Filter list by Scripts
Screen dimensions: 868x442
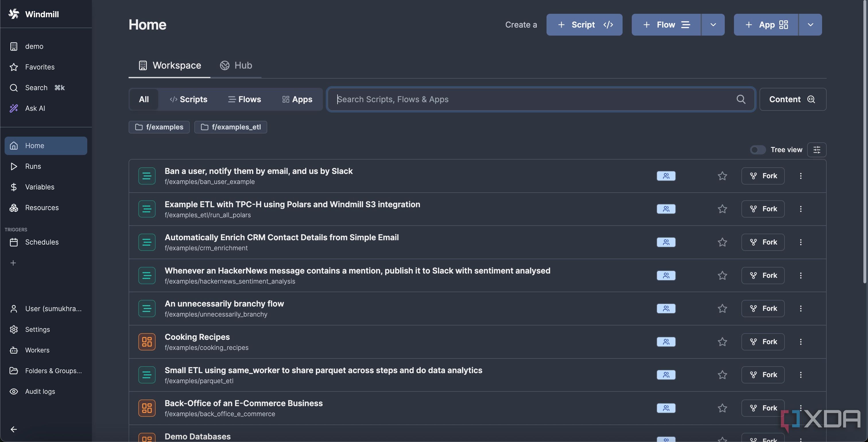click(x=188, y=99)
